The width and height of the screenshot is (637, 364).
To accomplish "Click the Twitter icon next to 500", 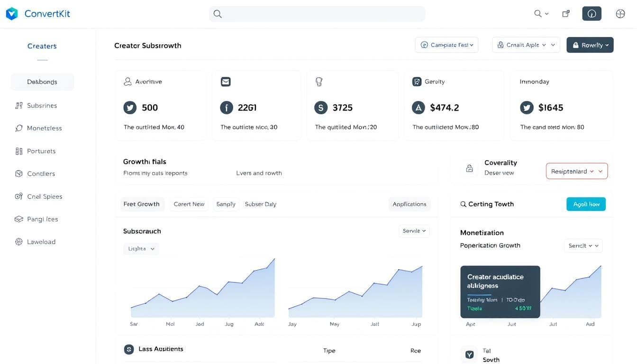I will [130, 108].
